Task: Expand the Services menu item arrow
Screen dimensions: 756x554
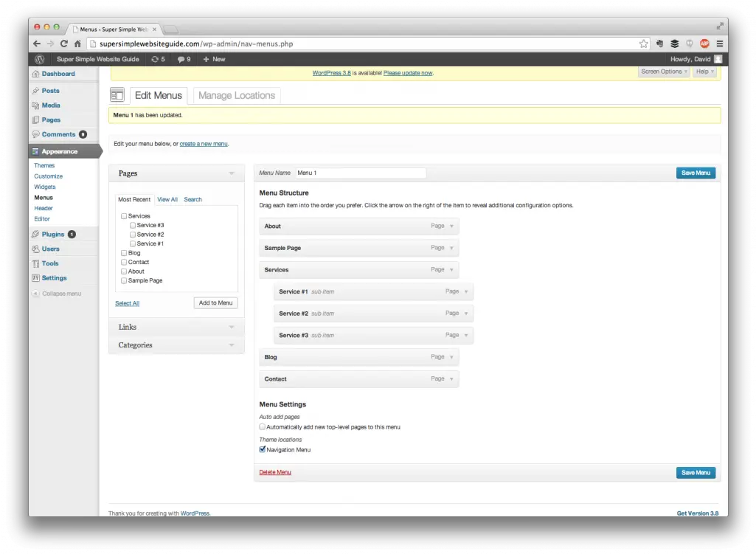Action: [x=452, y=270]
